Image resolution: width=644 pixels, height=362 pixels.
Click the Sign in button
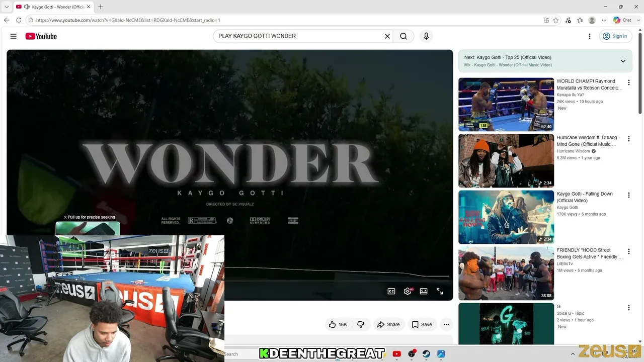[615, 36]
